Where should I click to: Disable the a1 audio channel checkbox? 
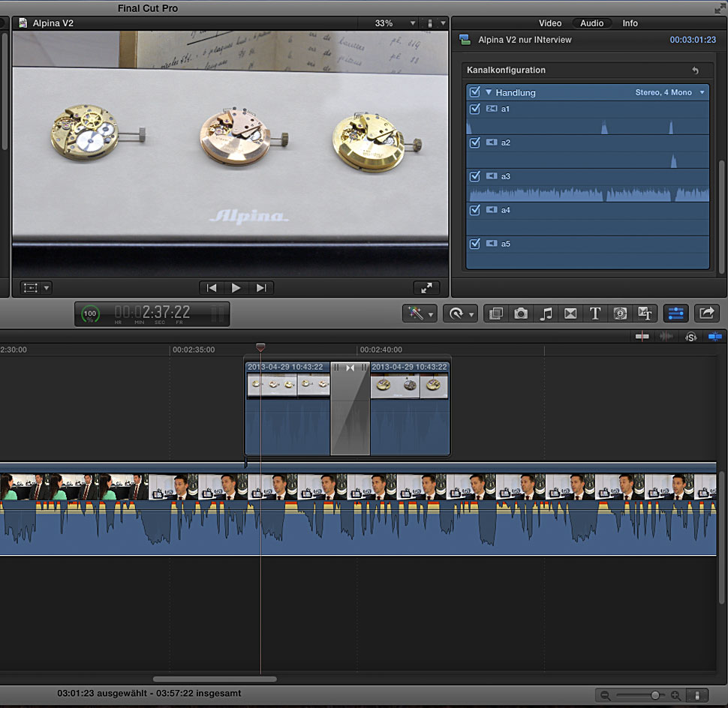[x=474, y=109]
